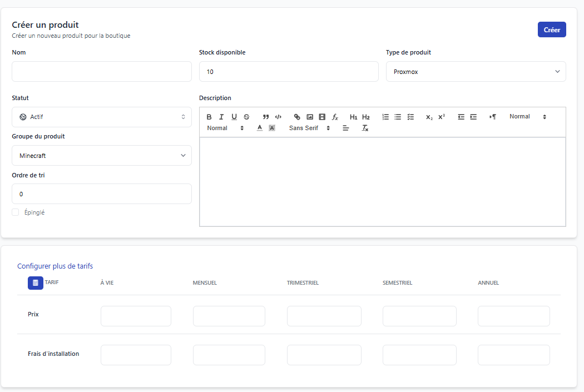584x392 pixels.
Task: Start a numbered ordered list
Action: pos(385,117)
